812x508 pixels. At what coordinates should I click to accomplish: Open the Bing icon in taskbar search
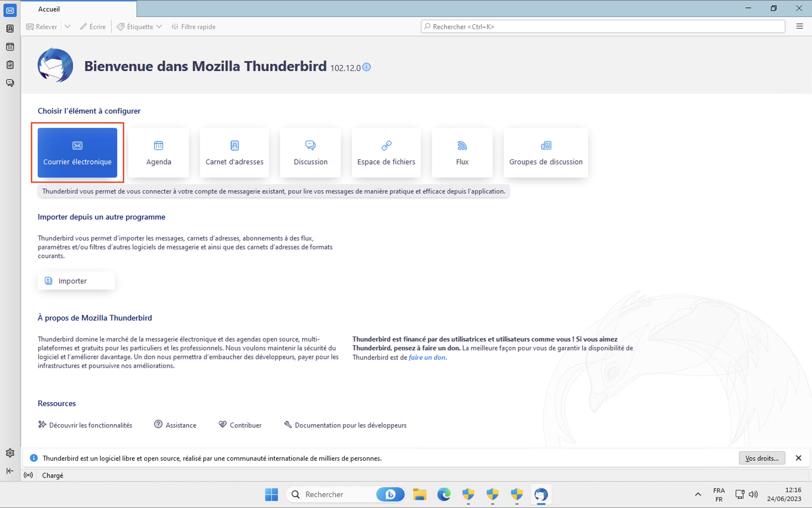point(390,494)
